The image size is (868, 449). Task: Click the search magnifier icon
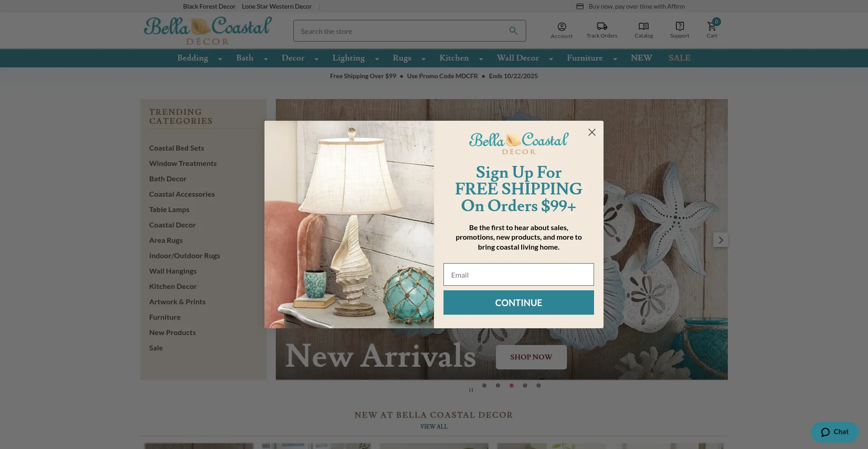pos(513,31)
